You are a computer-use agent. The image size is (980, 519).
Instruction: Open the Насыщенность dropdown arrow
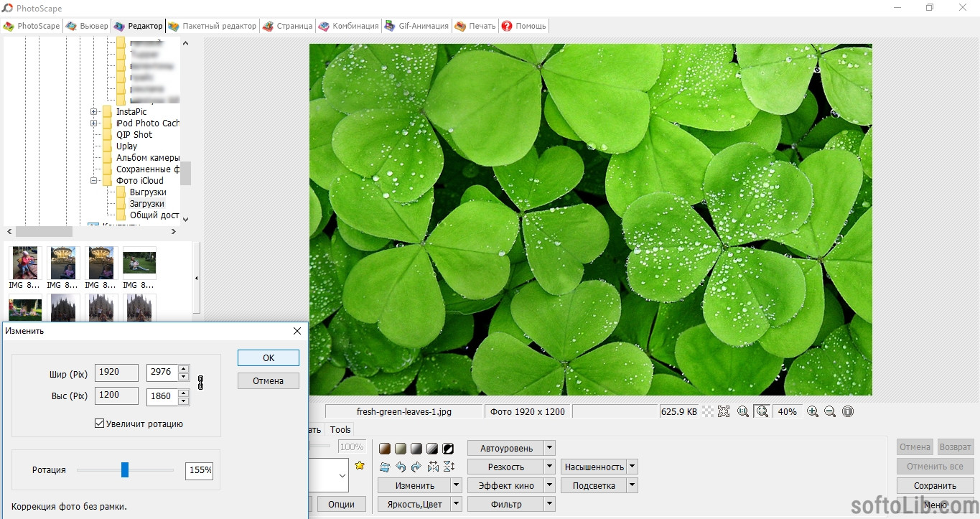pyautogui.click(x=632, y=467)
